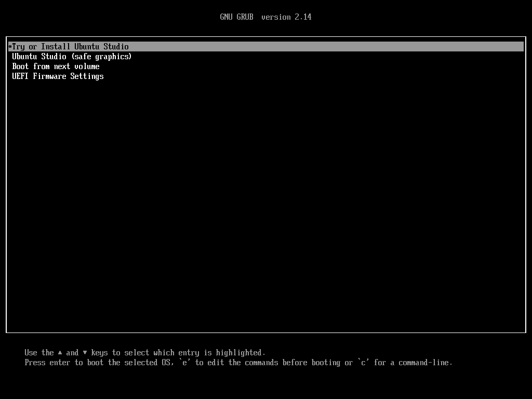Click the 'GNU GRUB version 2.14' header text

[265, 17]
